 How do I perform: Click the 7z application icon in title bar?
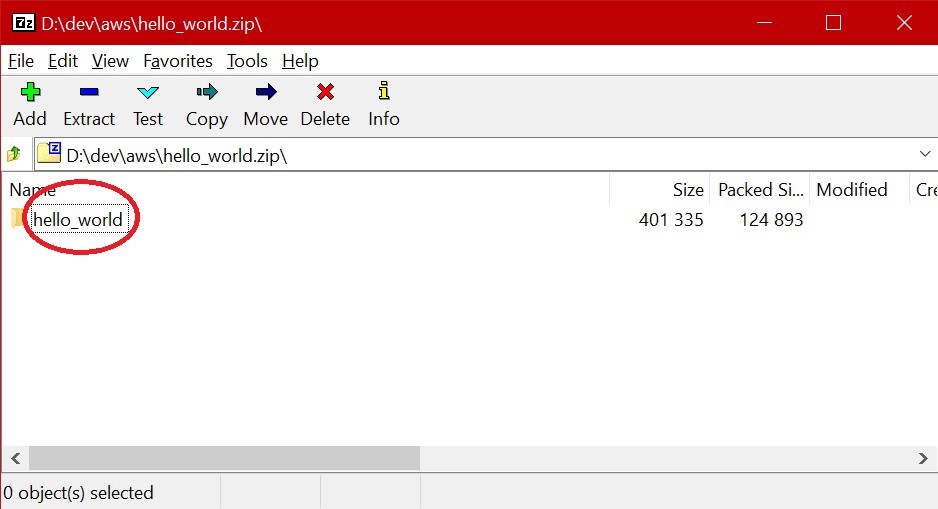point(24,23)
